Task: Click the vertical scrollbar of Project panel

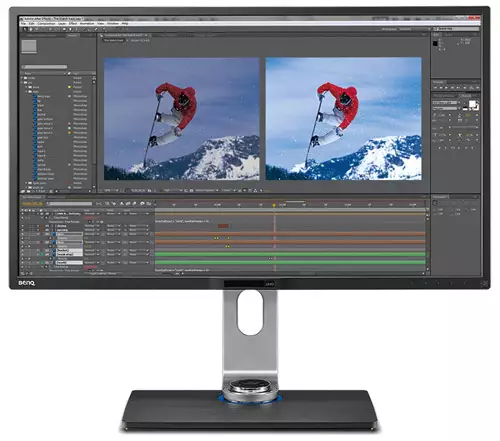Action: (94, 133)
